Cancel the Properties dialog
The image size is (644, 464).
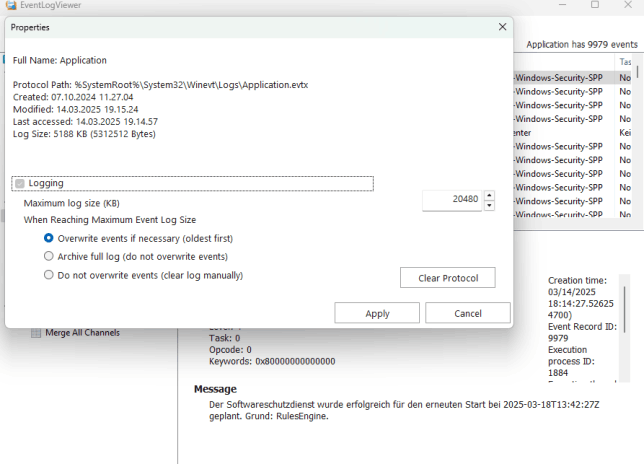[x=467, y=313]
